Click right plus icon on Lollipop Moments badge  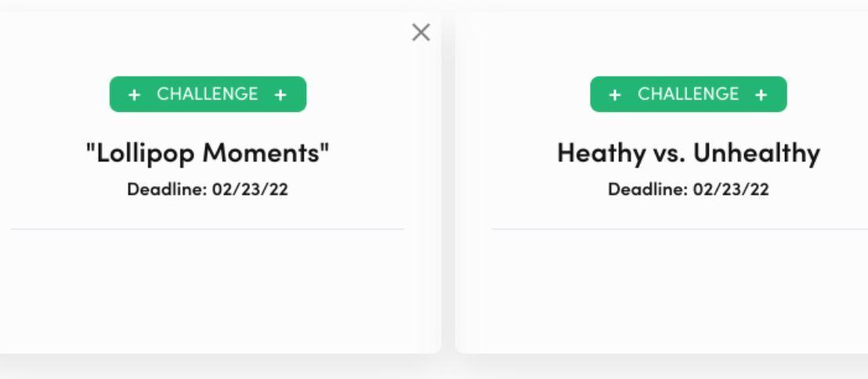280,95
